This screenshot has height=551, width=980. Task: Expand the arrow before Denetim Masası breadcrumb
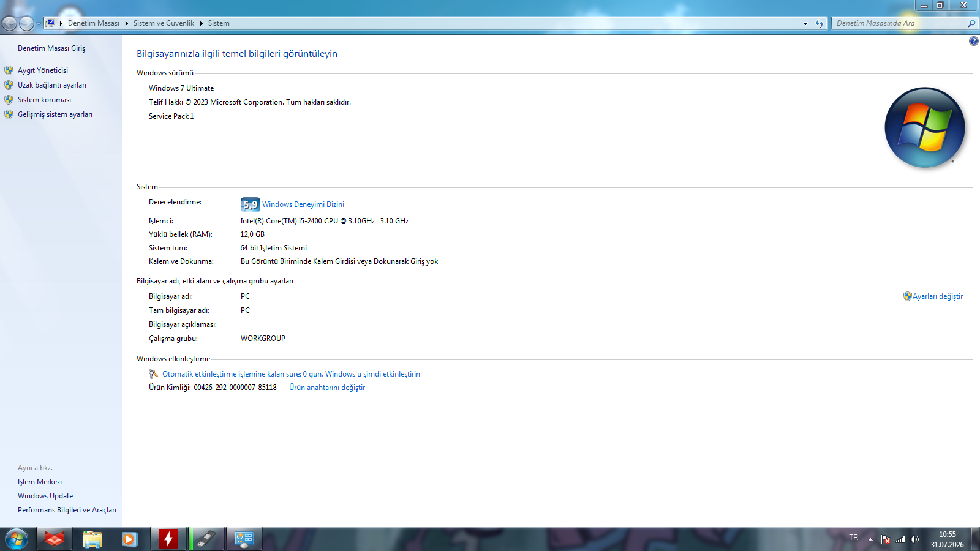coord(61,23)
